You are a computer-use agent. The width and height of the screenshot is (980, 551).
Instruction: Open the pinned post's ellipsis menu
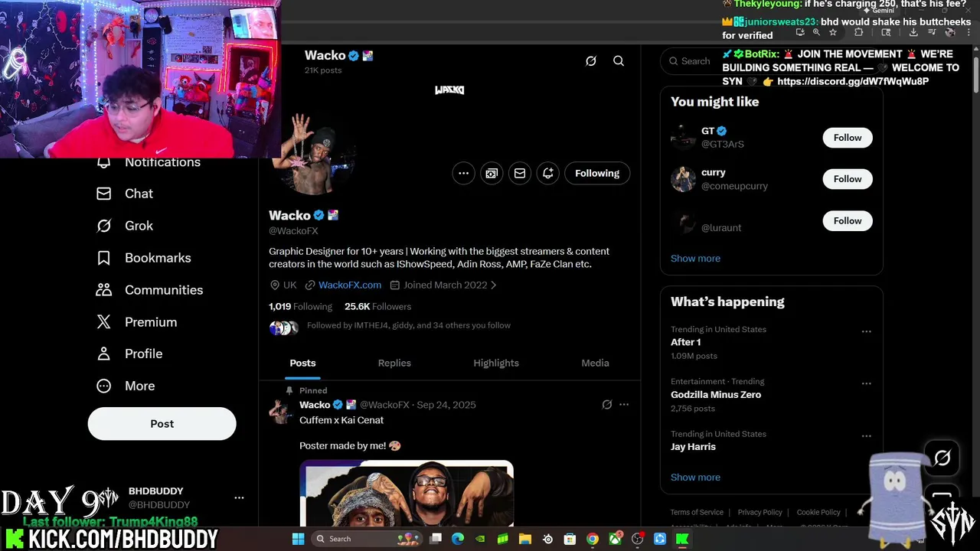pyautogui.click(x=624, y=405)
